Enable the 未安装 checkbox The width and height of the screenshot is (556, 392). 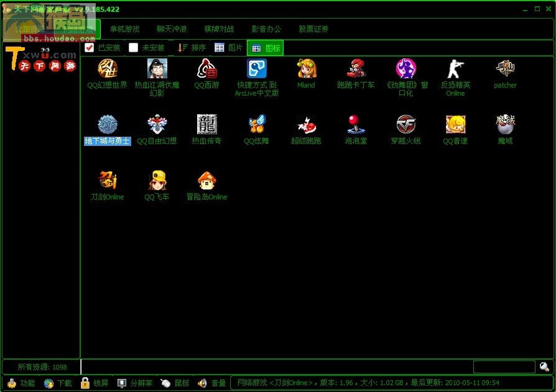point(133,48)
